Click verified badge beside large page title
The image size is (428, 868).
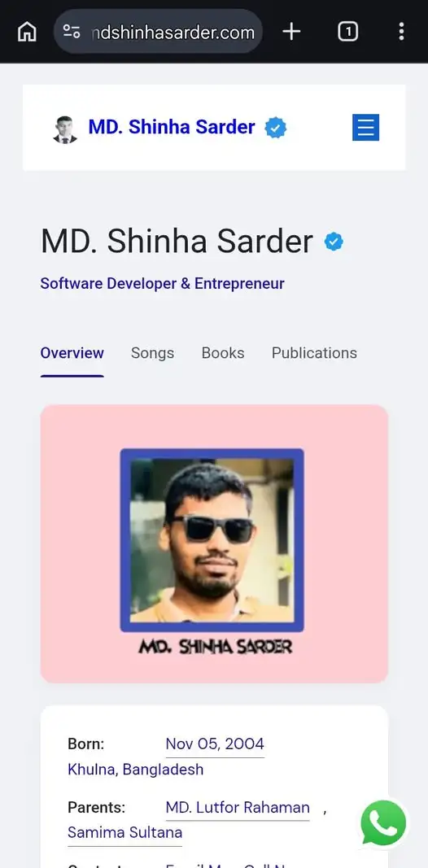[x=334, y=242]
